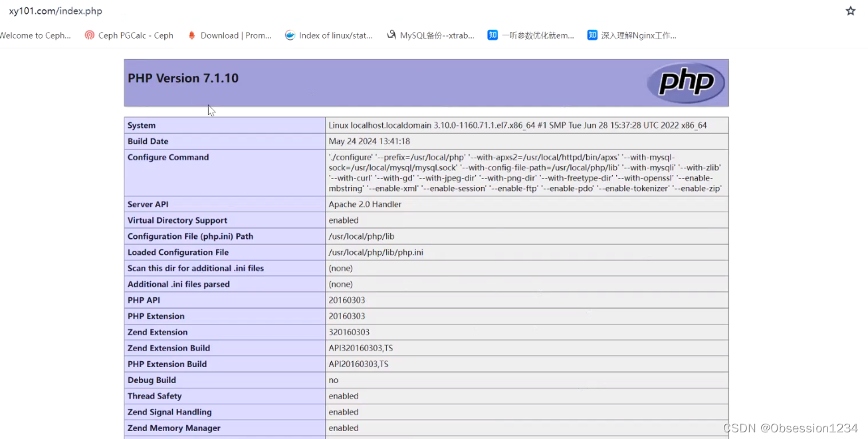This screenshot has width=868, height=439.
Task: Open the Zhihu parameter tuning bookmark icon
Action: point(492,35)
